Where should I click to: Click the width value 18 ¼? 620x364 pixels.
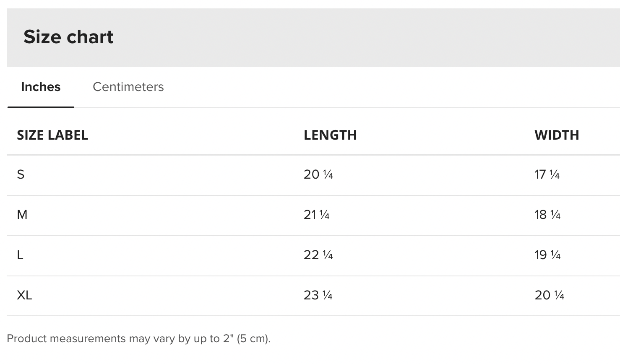pyautogui.click(x=547, y=215)
